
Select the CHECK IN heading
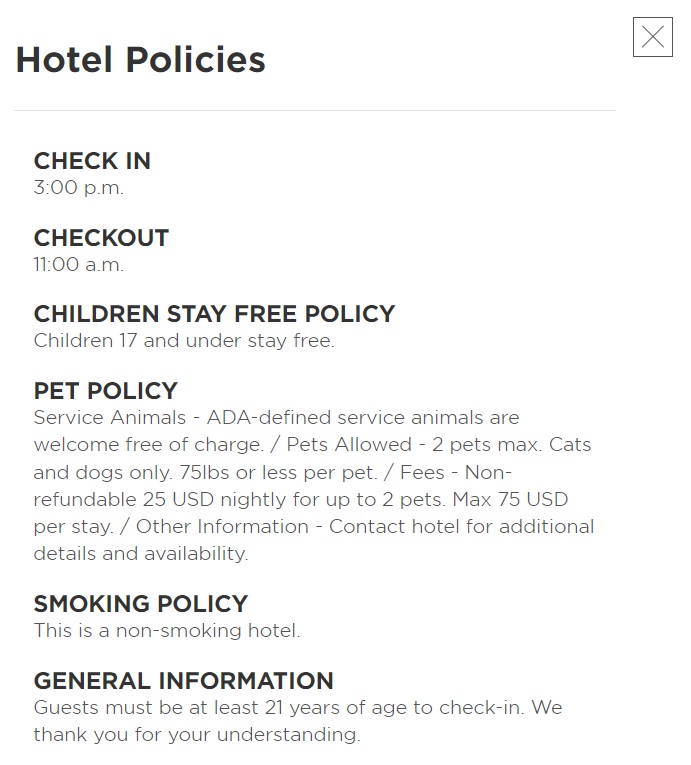point(92,161)
